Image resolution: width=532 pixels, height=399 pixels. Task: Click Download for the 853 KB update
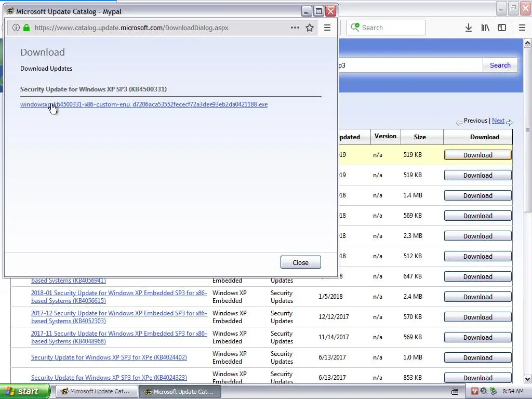[x=478, y=378]
